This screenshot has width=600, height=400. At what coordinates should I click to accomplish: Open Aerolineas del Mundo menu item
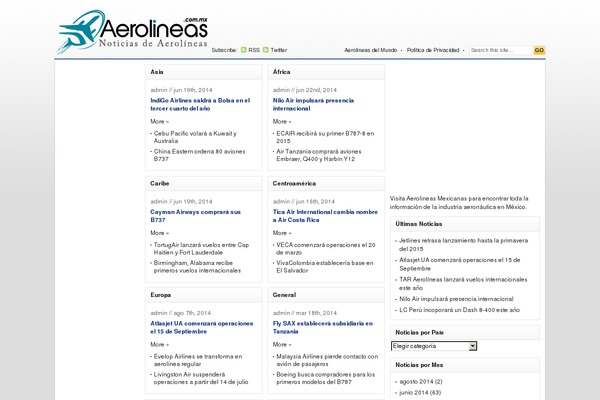point(370,50)
